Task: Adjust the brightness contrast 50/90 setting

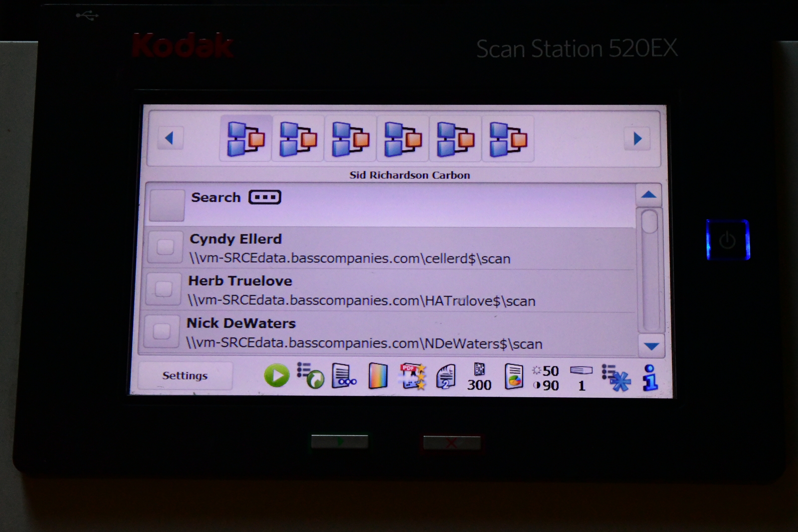Action: (546, 378)
